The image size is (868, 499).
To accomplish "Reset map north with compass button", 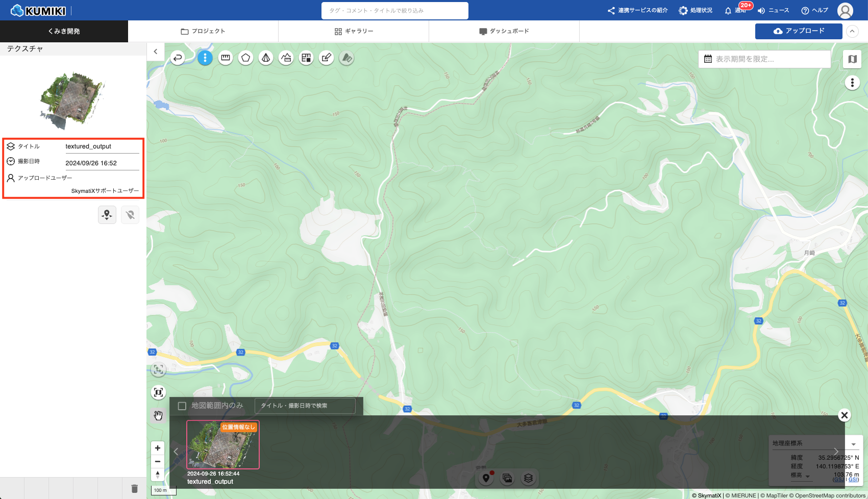I will coord(158,475).
